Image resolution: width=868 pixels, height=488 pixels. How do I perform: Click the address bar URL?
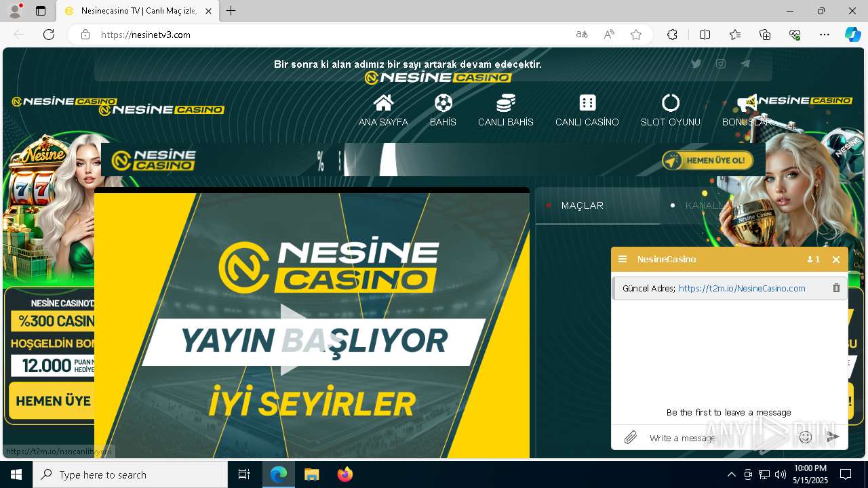146,35
